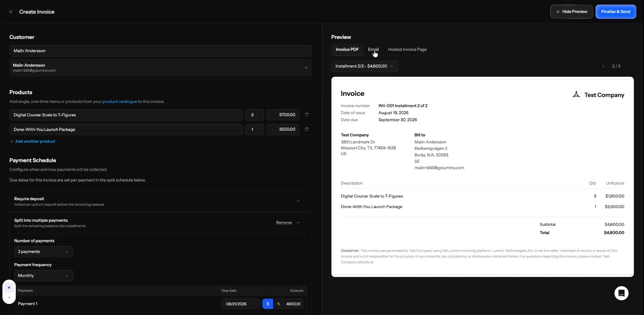This screenshot has height=315, width=644.
Task: Click the 2 / 2 page indicator
Action: tap(616, 66)
